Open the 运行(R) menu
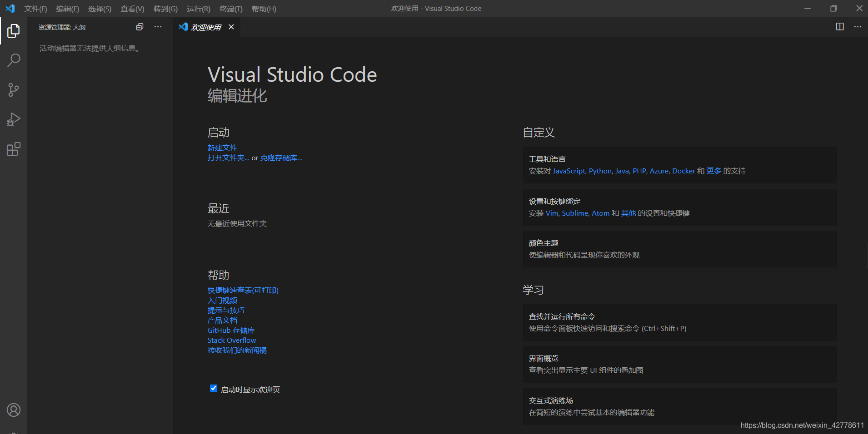 (x=199, y=9)
